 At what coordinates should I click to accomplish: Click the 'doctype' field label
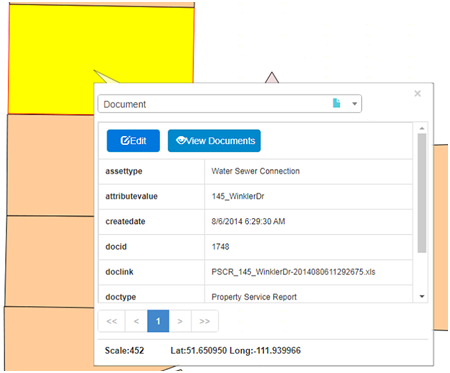coord(121,297)
